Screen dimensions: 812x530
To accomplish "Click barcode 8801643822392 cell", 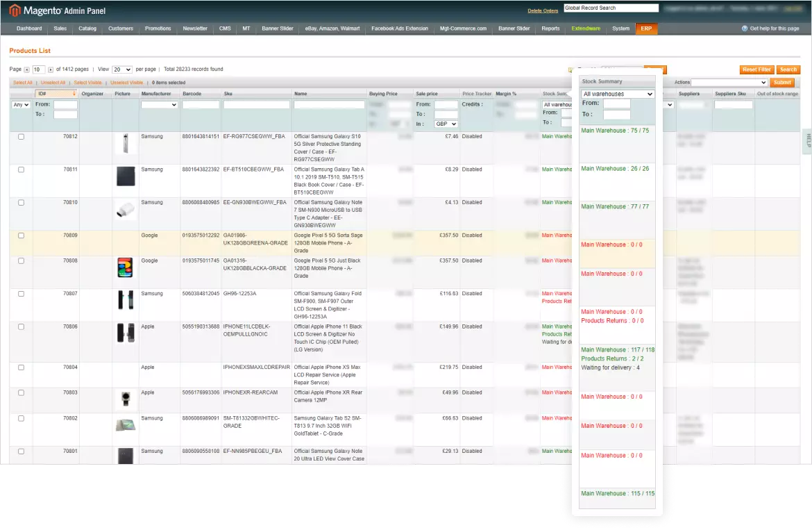I will (201, 169).
